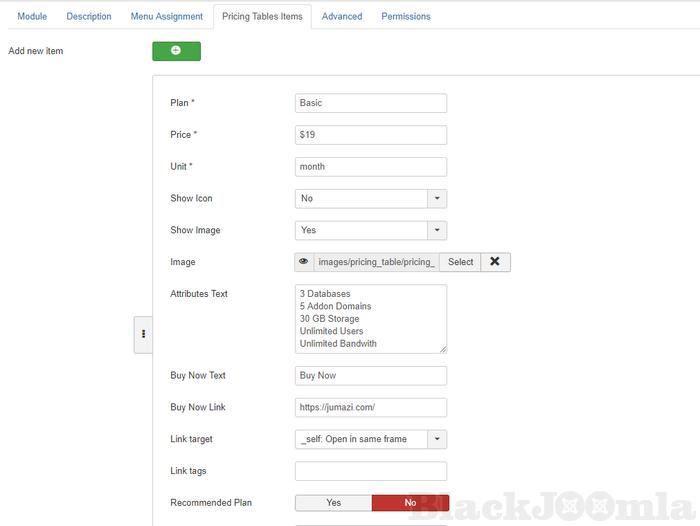Click the green add new item plus button

coord(176,51)
